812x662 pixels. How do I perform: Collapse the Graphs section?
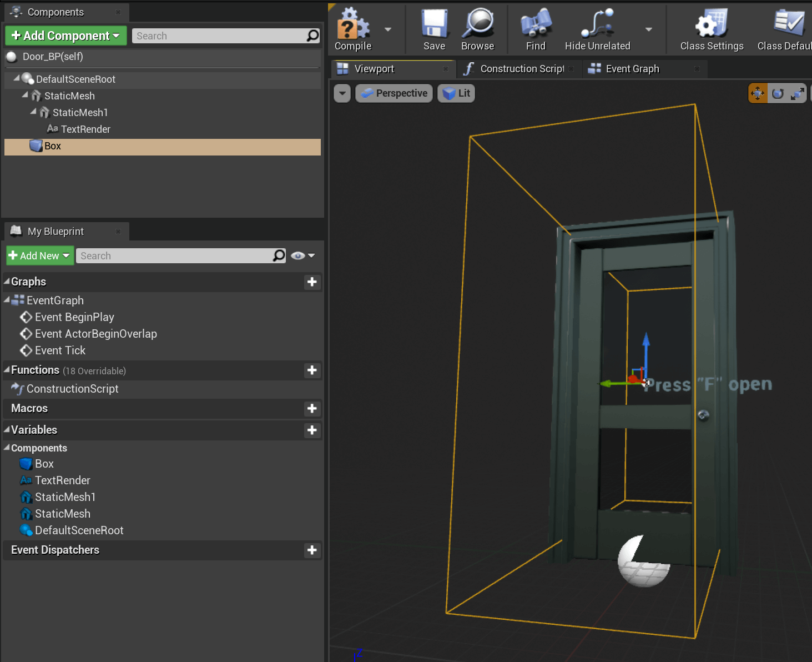click(x=7, y=282)
